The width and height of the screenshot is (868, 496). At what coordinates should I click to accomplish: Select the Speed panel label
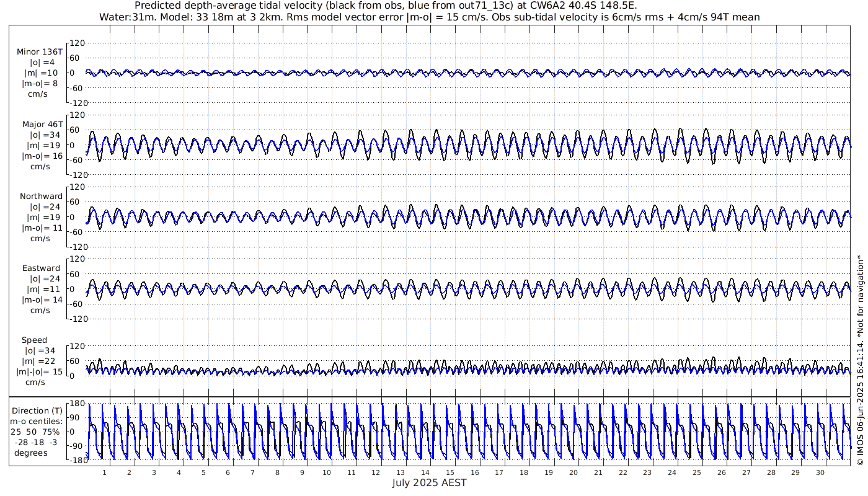[34, 340]
